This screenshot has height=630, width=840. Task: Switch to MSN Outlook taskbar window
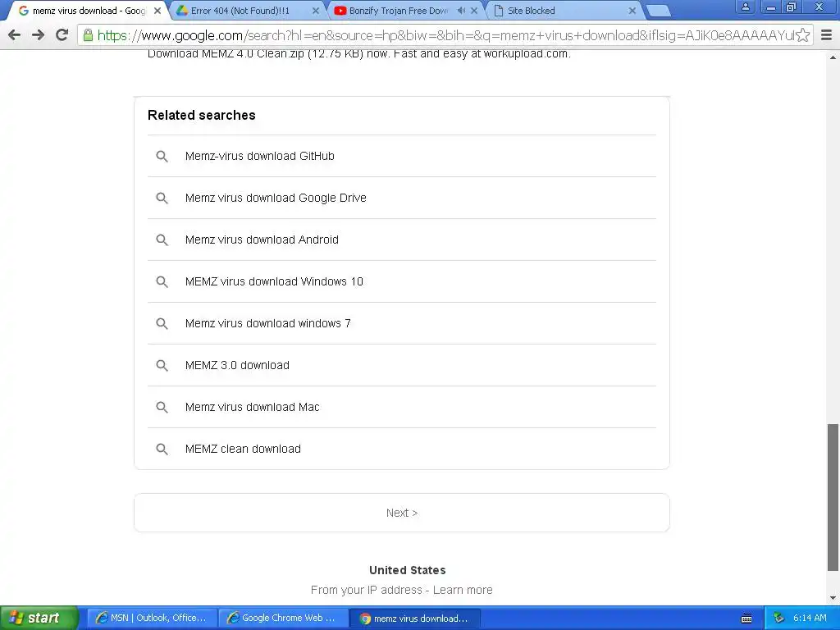click(x=152, y=618)
